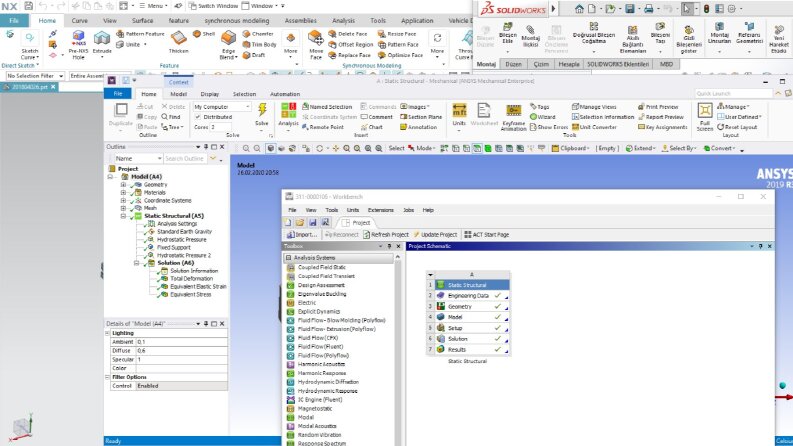Collapse the Solution (A6) tree node
793x446 pixels.
pos(136,263)
